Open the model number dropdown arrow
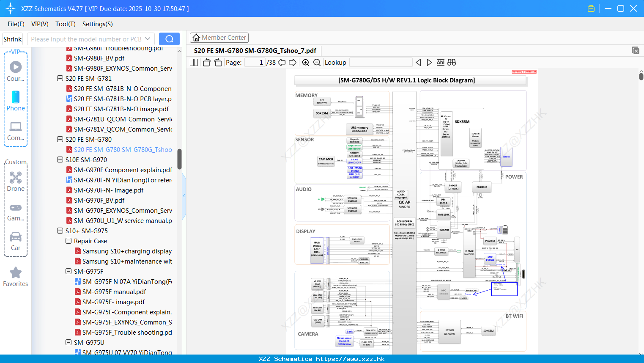This screenshot has width=644, height=363. 148,39
